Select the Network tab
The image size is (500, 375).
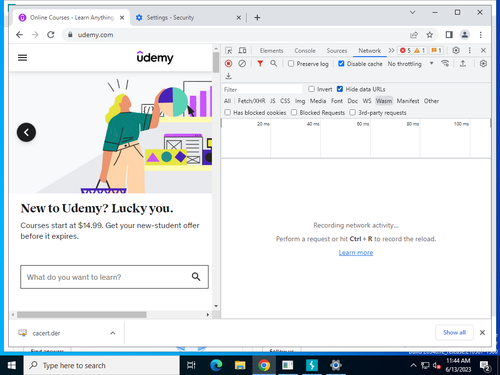click(x=369, y=51)
